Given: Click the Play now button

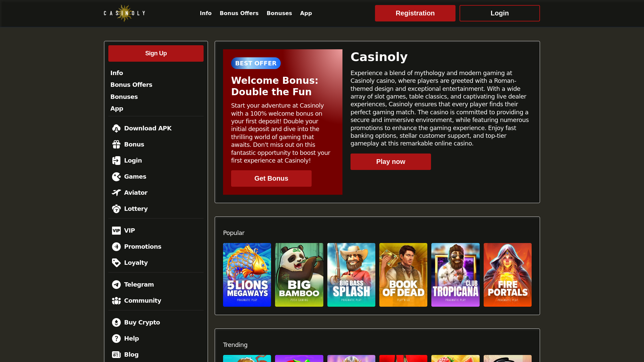Looking at the screenshot, I should (391, 162).
